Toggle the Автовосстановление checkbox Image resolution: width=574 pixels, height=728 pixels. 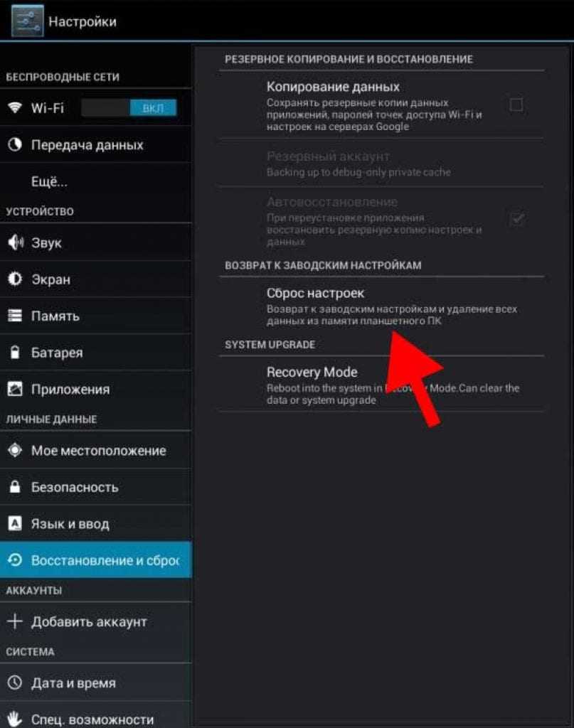click(x=516, y=218)
